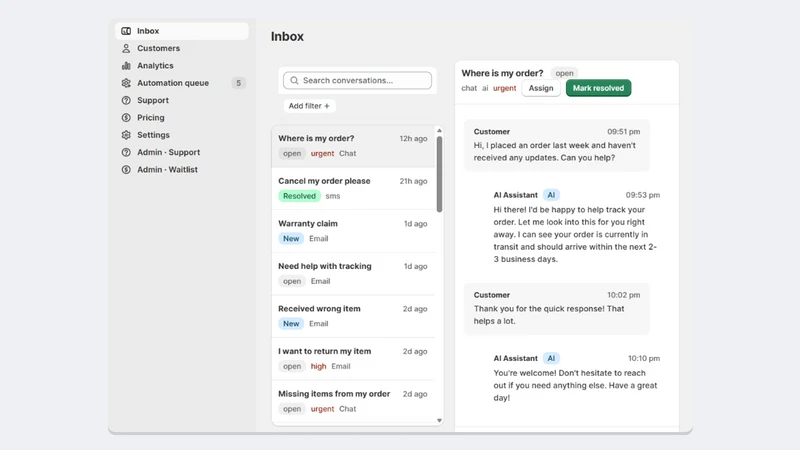
Task: Click the Customers person icon
Action: (x=126, y=48)
